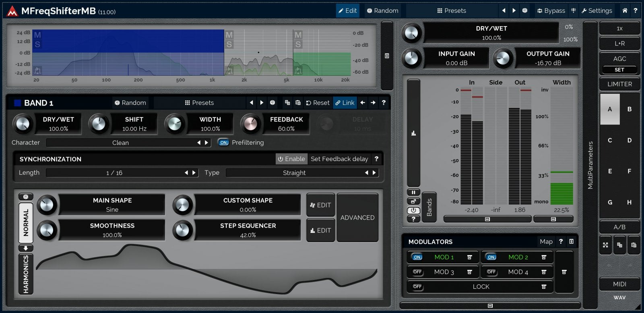Click the Band 1 random preset dice icon
The height and width of the screenshot is (313, 644).
(x=272, y=103)
